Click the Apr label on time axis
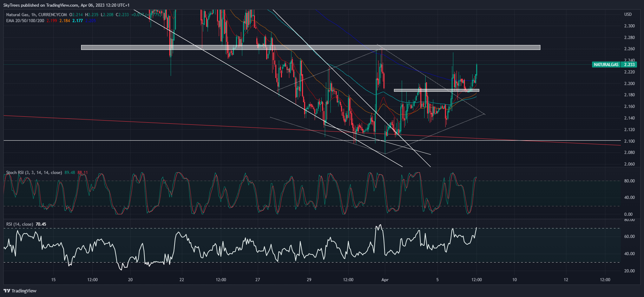Image resolution: width=644 pixels, height=297 pixels. click(385, 280)
